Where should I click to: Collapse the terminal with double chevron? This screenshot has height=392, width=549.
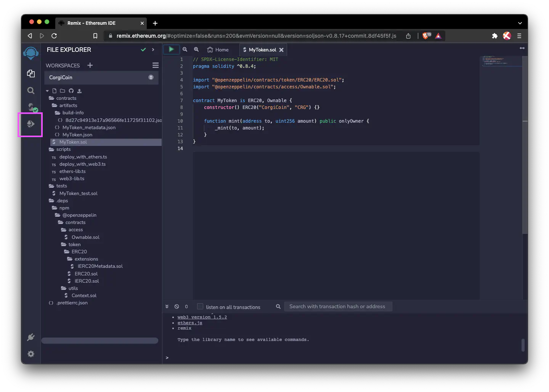pyautogui.click(x=167, y=306)
